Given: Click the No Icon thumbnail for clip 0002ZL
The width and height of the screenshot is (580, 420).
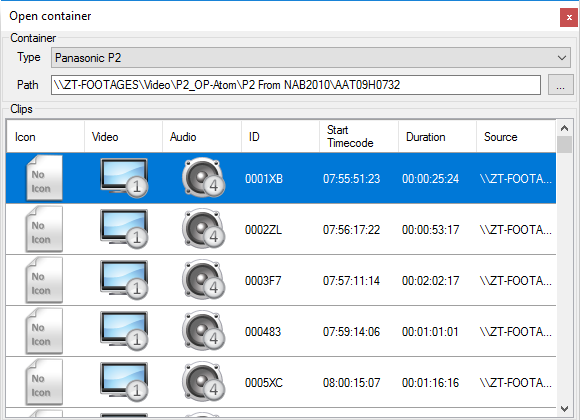Looking at the screenshot, I should click(x=44, y=229).
